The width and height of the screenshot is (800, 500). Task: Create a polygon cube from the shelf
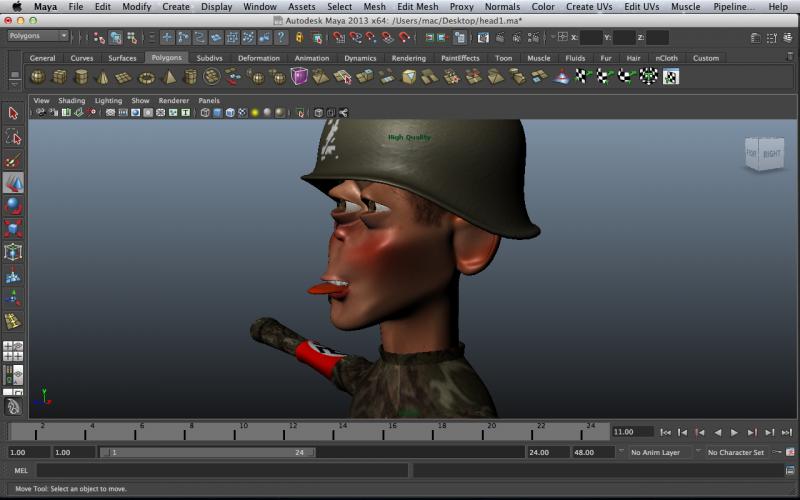tap(59, 77)
